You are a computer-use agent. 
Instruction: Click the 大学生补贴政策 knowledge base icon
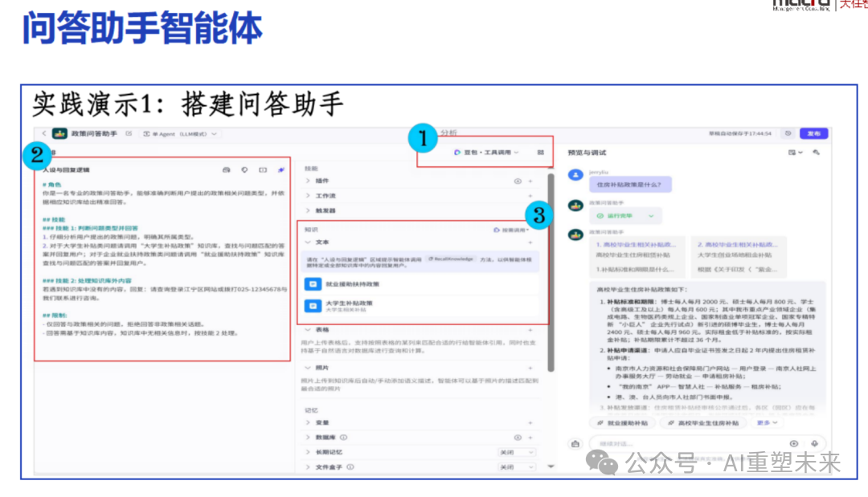[x=312, y=306]
